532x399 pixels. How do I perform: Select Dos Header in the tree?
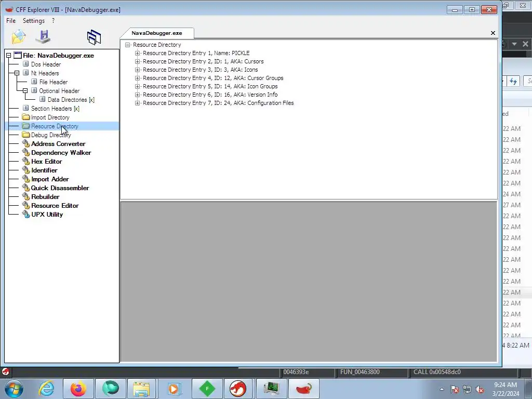[46, 64]
